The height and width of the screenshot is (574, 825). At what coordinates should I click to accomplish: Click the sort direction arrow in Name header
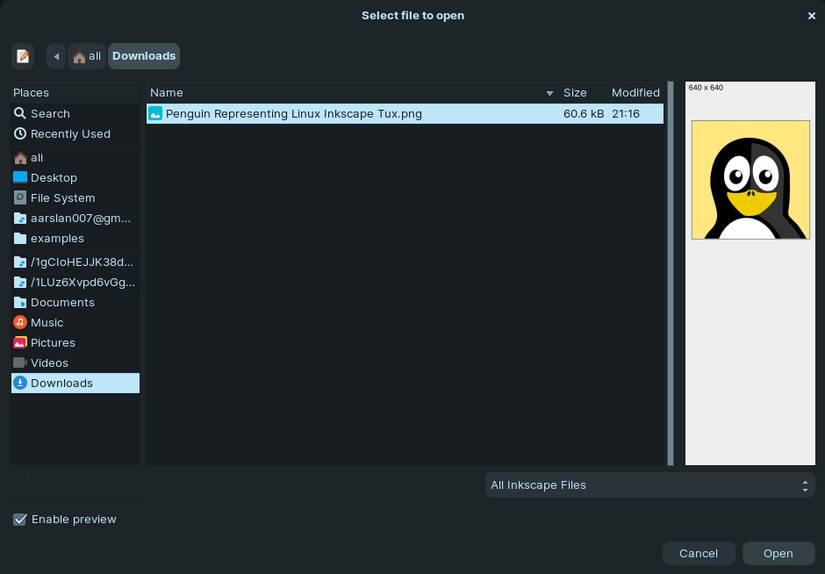pos(549,93)
